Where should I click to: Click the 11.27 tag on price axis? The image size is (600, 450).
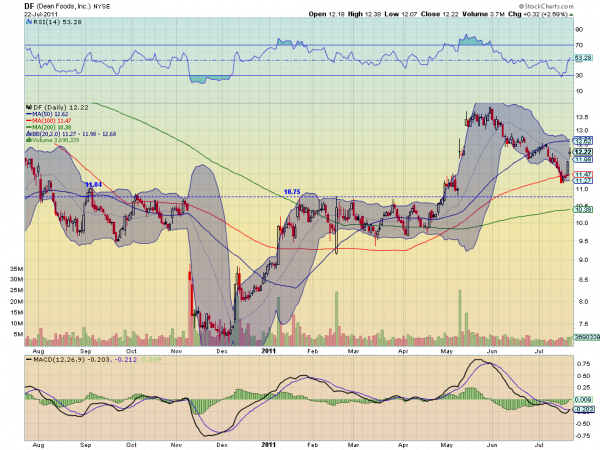[583, 181]
